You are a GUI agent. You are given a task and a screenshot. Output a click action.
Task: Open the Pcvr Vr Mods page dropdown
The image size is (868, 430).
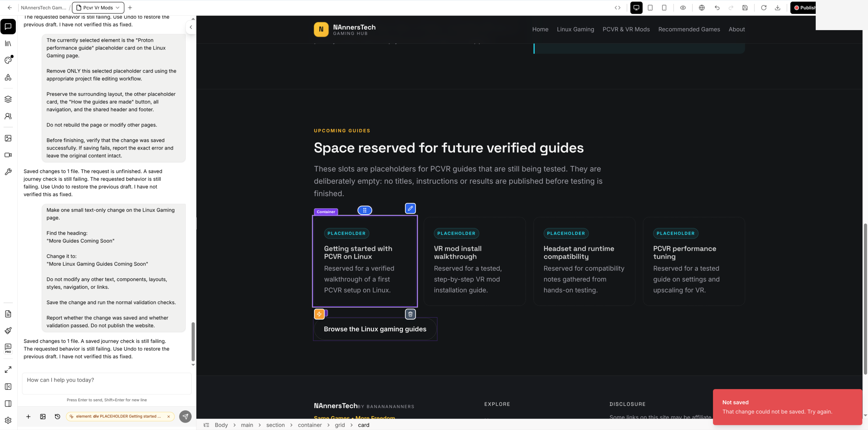click(x=98, y=8)
